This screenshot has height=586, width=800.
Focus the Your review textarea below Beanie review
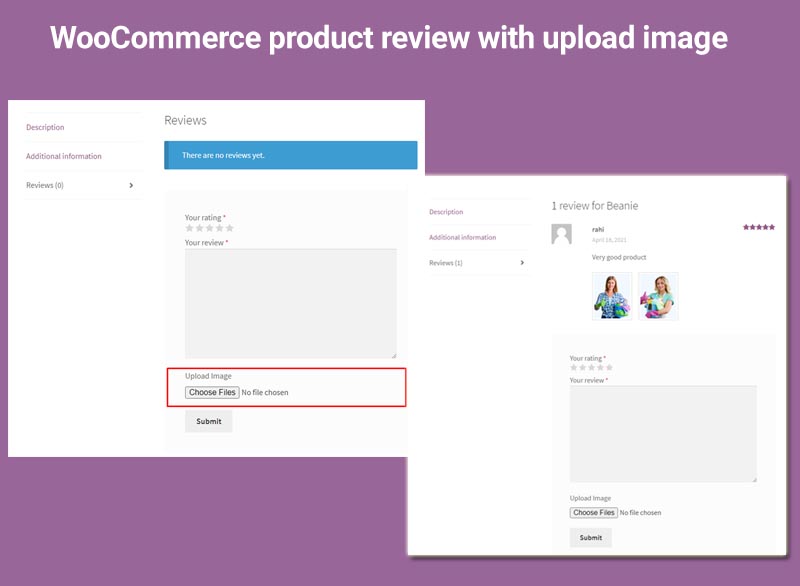pos(662,434)
